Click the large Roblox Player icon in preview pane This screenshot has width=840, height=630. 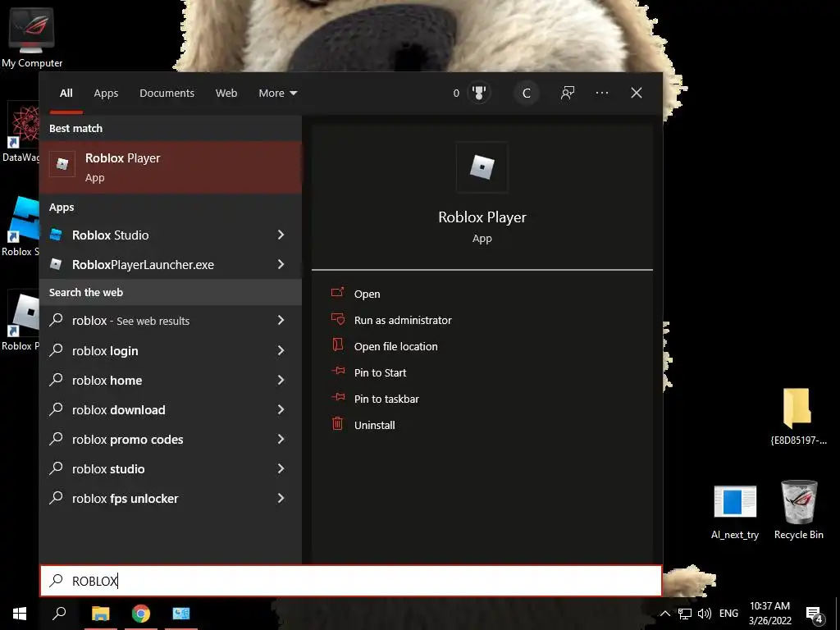pyautogui.click(x=482, y=167)
